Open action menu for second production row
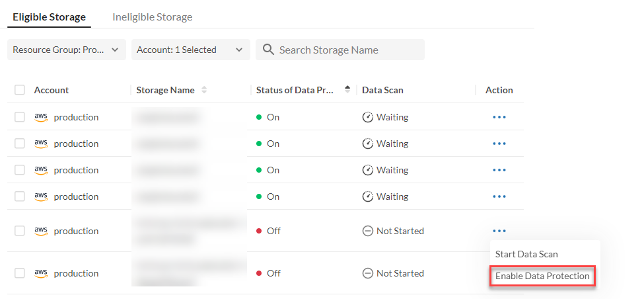The image size is (644, 299). click(x=499, y=144)
